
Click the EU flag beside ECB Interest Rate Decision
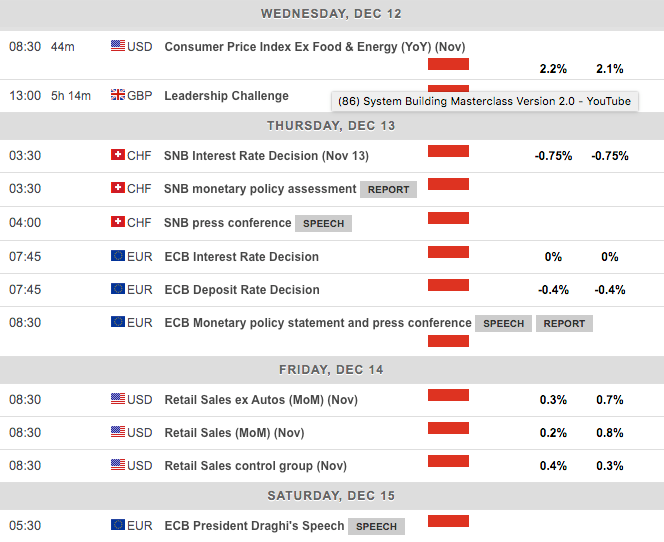tap(118, 257)
